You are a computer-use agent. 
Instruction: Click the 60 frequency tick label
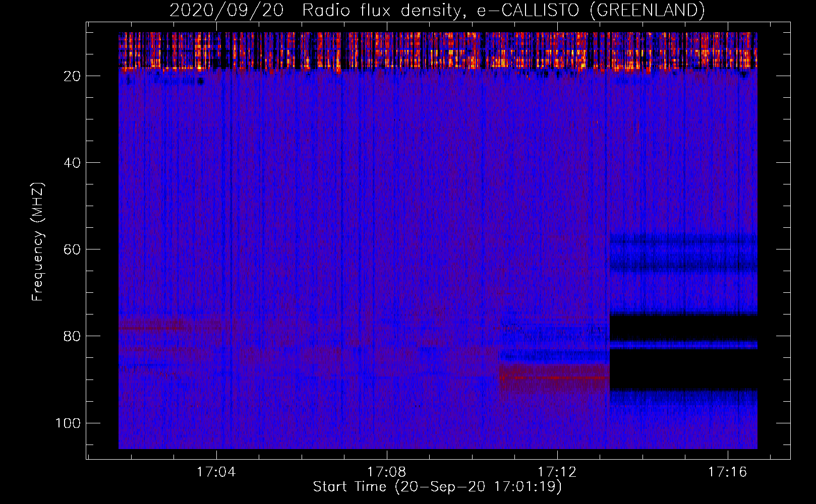(73, 249)
